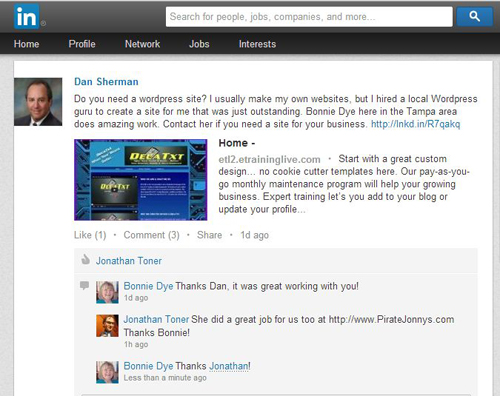The width and height of the screenshot is (500, 396).
Task: Click the thumbs-up icon beside Jonathan Toner
Action: click(x=86, y=259)
